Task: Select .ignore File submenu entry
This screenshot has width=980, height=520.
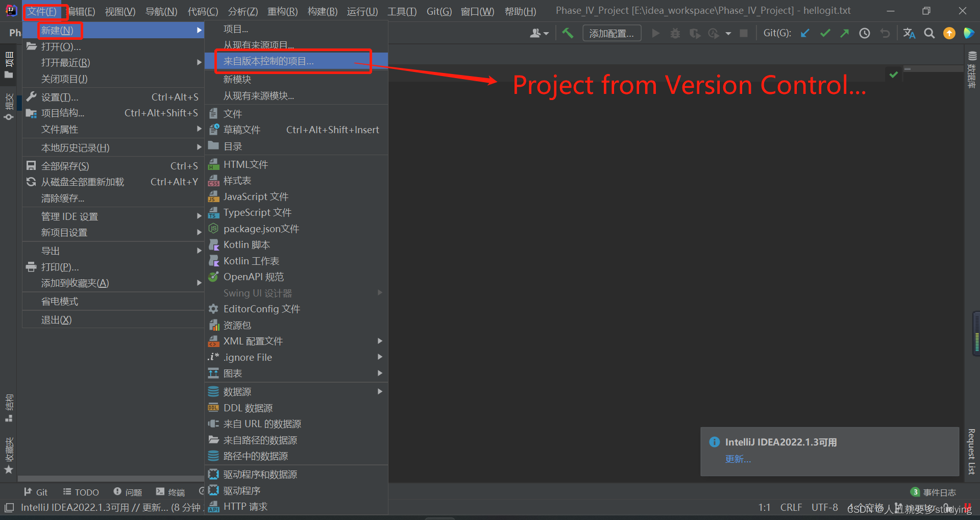Action: tap(296, 357)
